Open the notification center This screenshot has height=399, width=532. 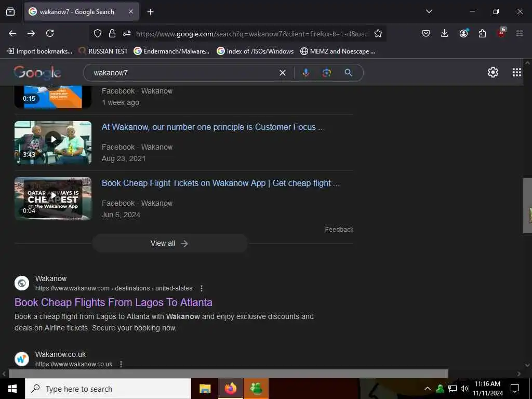pos(515,389)
